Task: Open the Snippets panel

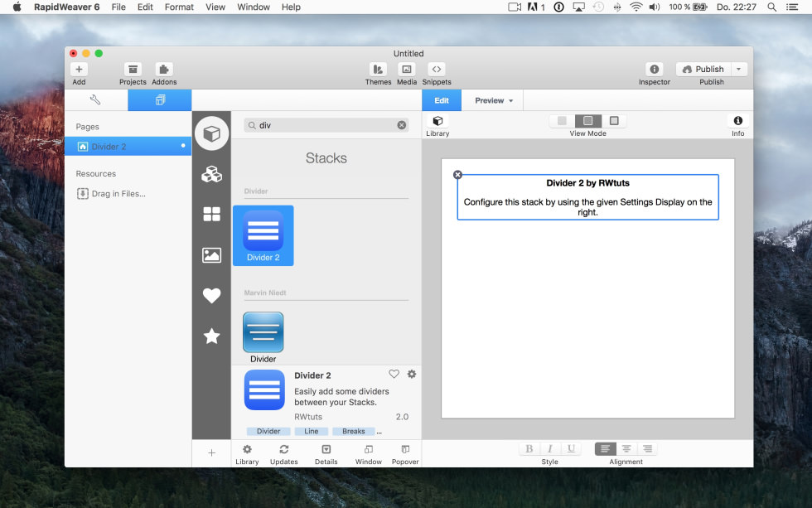Action: [x=437, y=70]
